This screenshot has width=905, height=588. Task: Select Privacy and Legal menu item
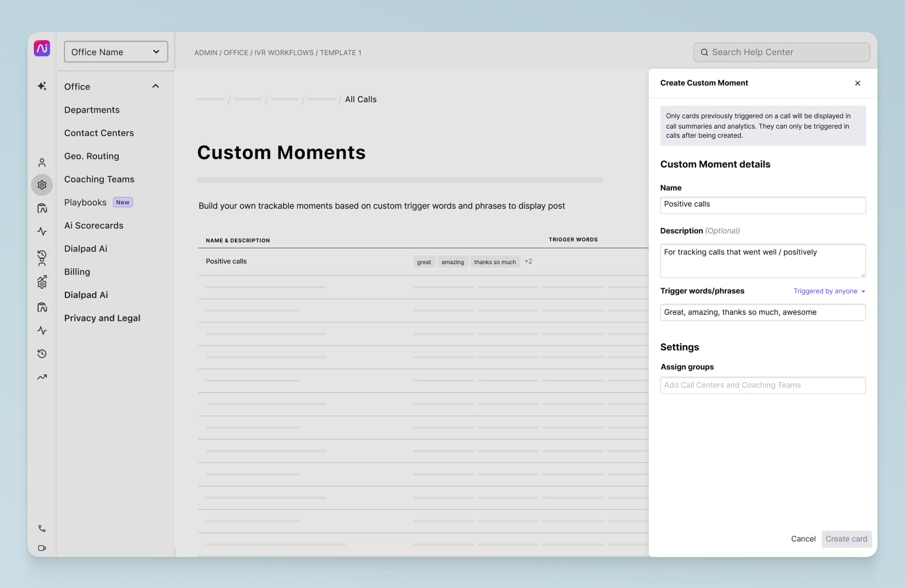(102, 318)
